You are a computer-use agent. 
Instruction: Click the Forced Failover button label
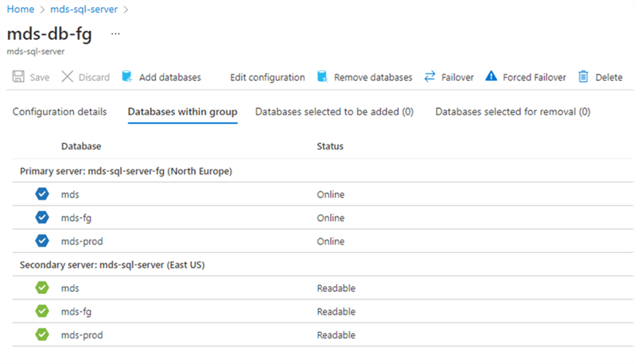tap(534, 77)
